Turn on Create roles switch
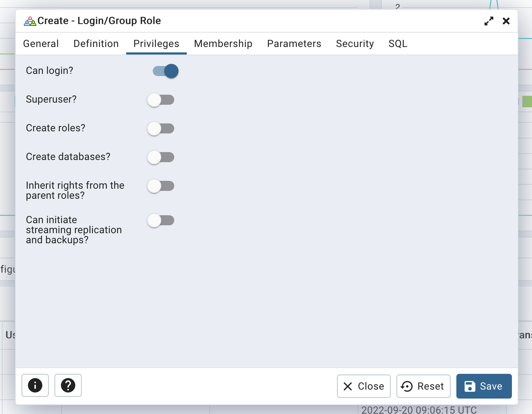This screenshot has width=532, height=414. pyautogui.click(x=161, y=128)
